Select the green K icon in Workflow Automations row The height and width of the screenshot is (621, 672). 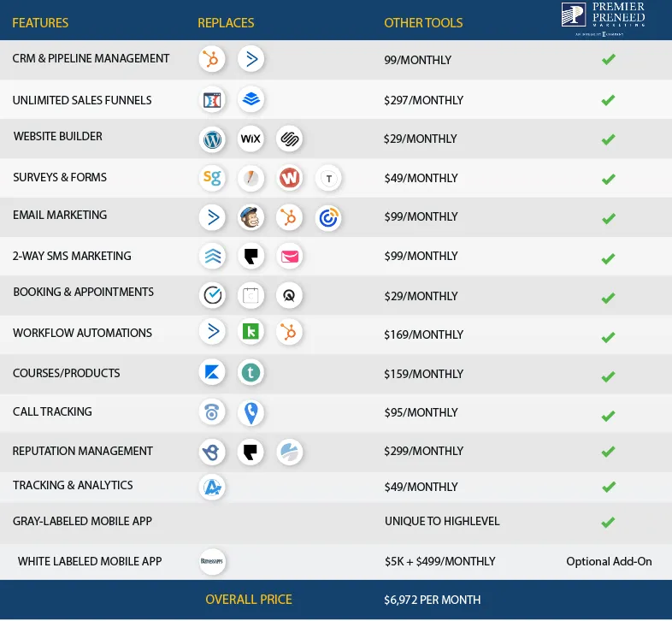[251, 332]
